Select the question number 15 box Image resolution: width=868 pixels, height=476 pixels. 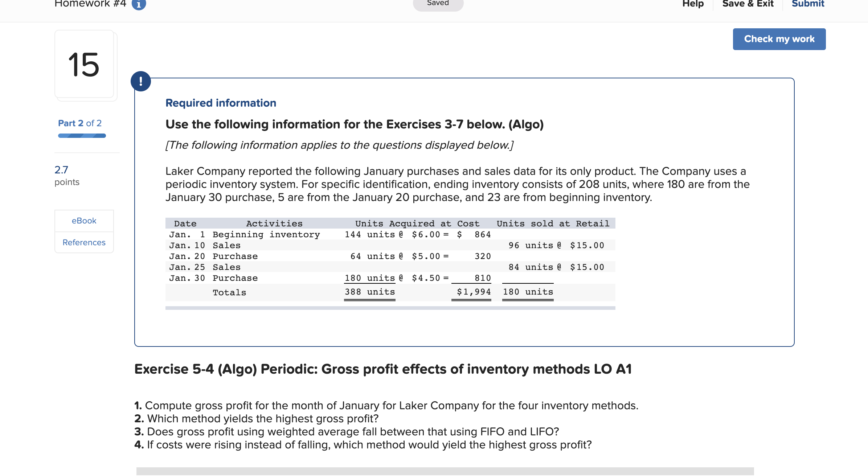[x=84, y=65]
